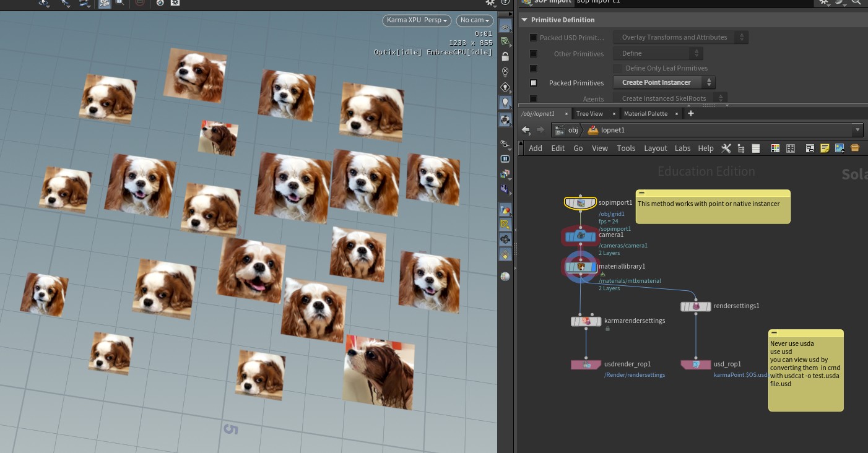868x453 pixels.
Task: Open the color palette icon in network toolbar
Action: coord(775,149)
